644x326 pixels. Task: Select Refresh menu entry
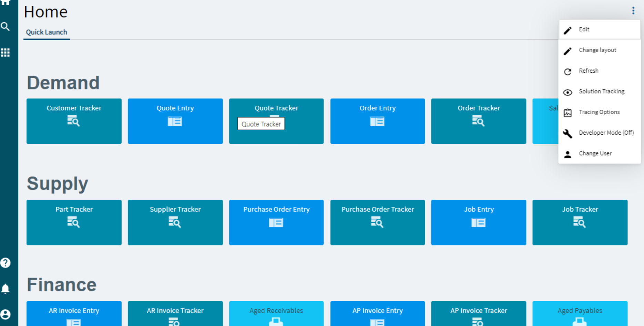click(600, 71)
